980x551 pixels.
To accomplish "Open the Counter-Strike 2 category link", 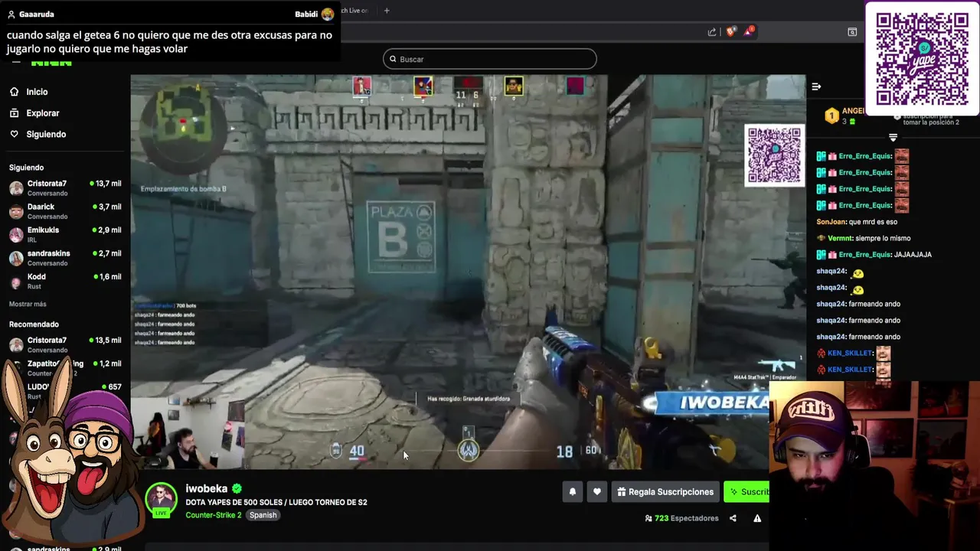I will [214, 515].
